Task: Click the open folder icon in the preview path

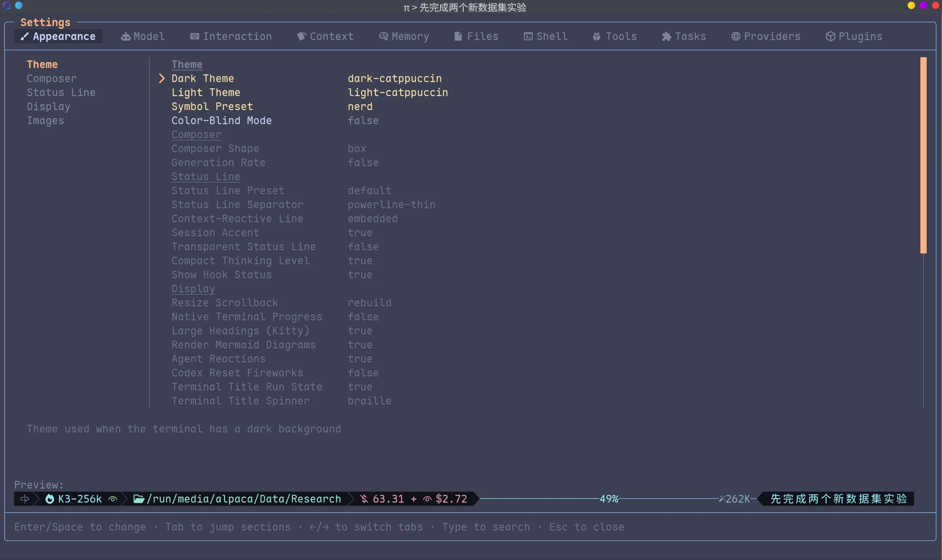Action: [x=139, y=499]
